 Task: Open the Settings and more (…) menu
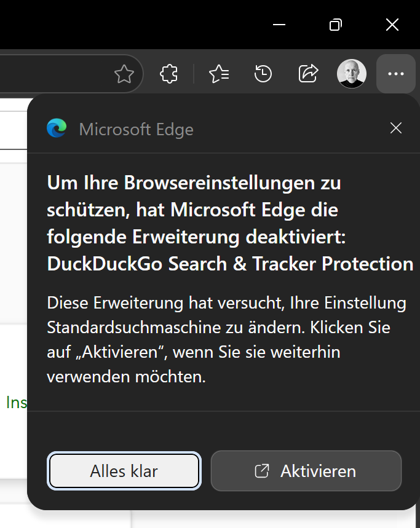396,74
